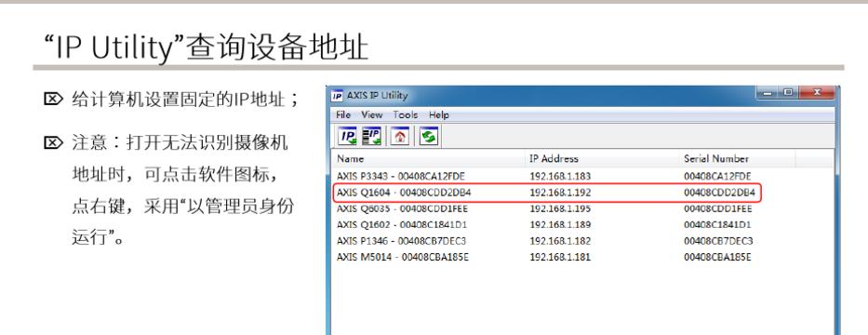868x335 pixels.
Task: Click IP address 192.168.1.183
Action: pos(560,176)
